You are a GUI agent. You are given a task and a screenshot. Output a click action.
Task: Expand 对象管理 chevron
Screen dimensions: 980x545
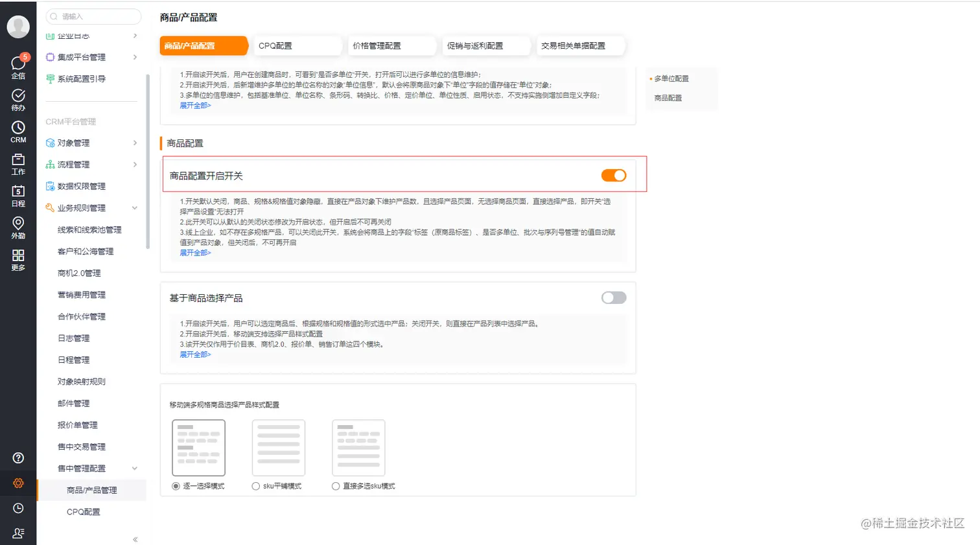click(x=135, y=143)
